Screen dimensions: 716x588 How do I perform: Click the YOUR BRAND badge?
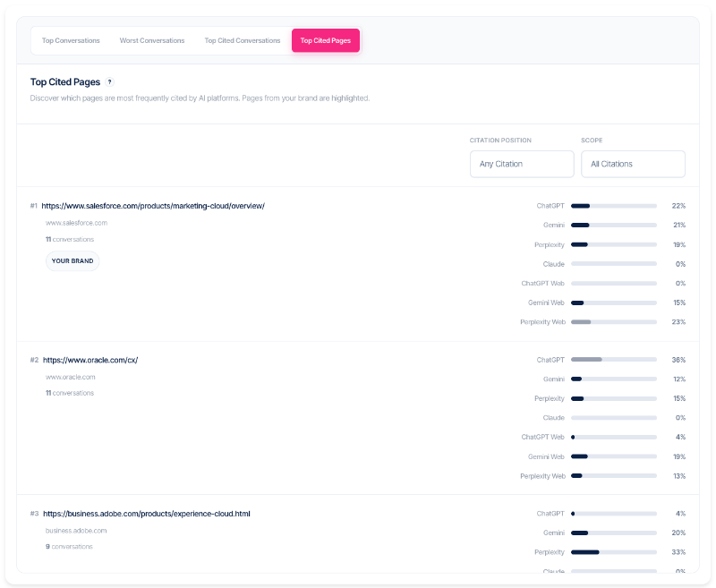click(72, 261)
